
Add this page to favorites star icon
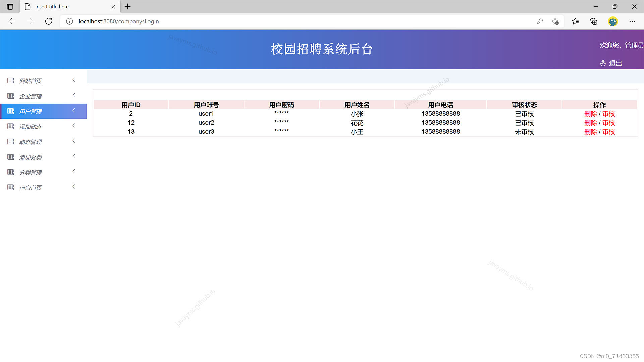coord(555,21)
